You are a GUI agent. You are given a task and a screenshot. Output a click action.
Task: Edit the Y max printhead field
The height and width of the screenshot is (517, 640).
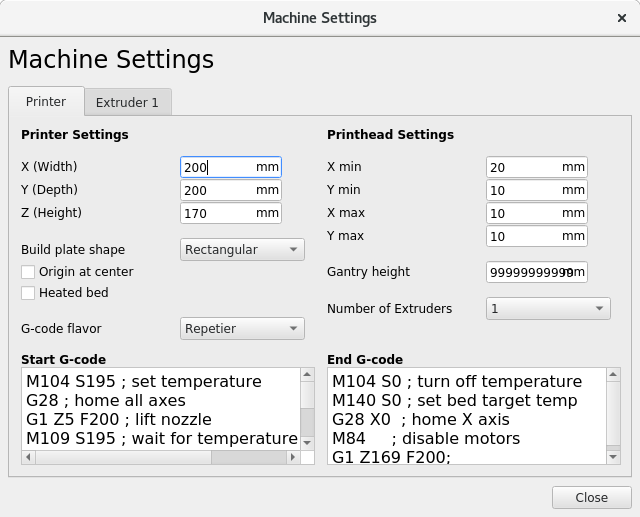tap(537, 236)
